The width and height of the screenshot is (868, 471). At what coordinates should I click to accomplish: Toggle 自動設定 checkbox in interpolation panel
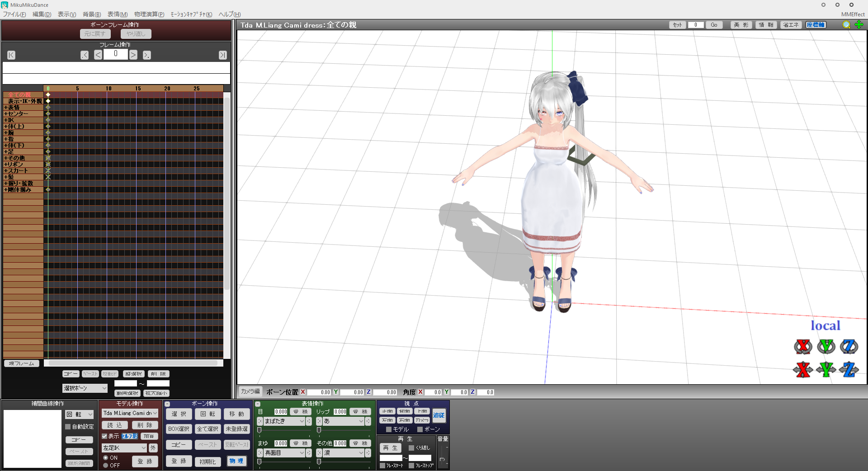pos(68,427)
